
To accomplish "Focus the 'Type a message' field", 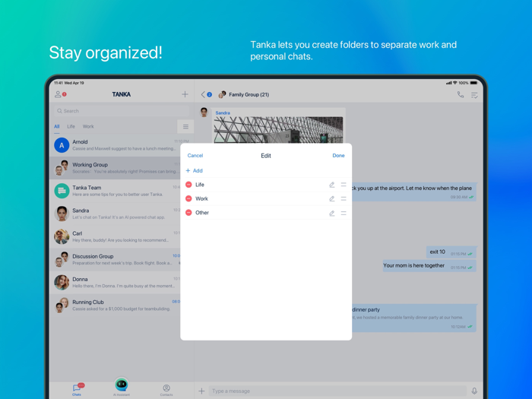I will click(338, 391).
